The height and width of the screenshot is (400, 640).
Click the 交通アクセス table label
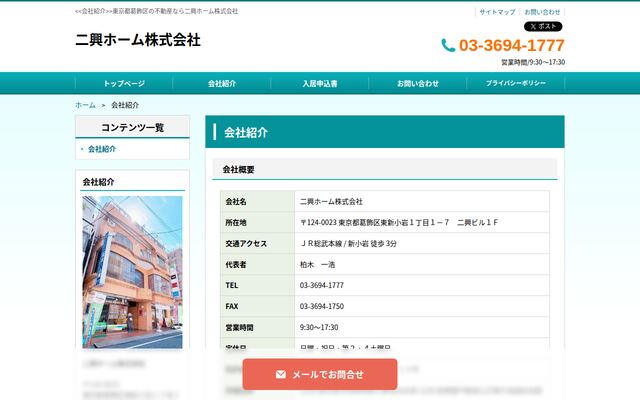pyautogui.click(x=246, y=244)
